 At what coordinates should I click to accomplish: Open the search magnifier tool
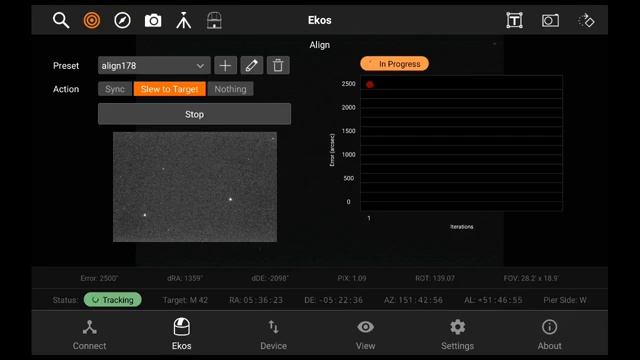pos(61,20)
